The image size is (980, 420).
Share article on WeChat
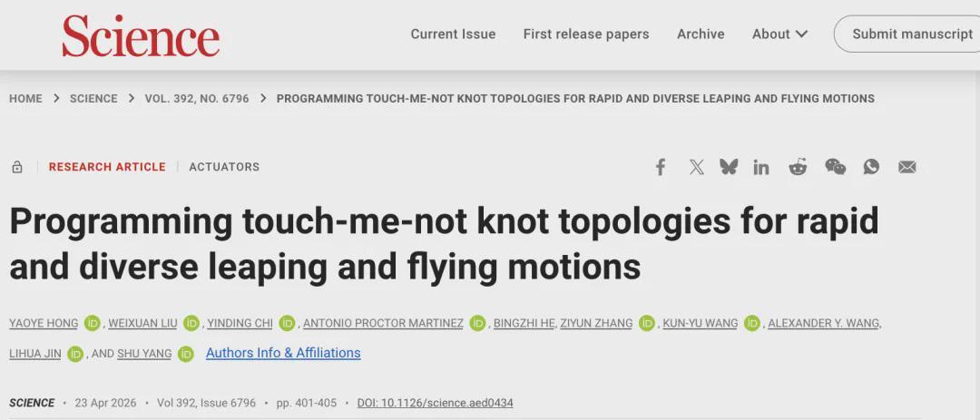coord(835,167)
